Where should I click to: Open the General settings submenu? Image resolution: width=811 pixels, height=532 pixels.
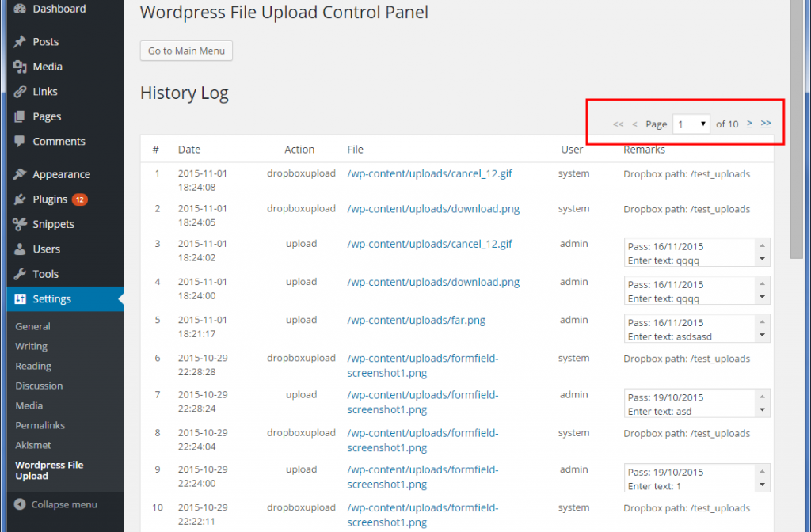coord(32,326)
